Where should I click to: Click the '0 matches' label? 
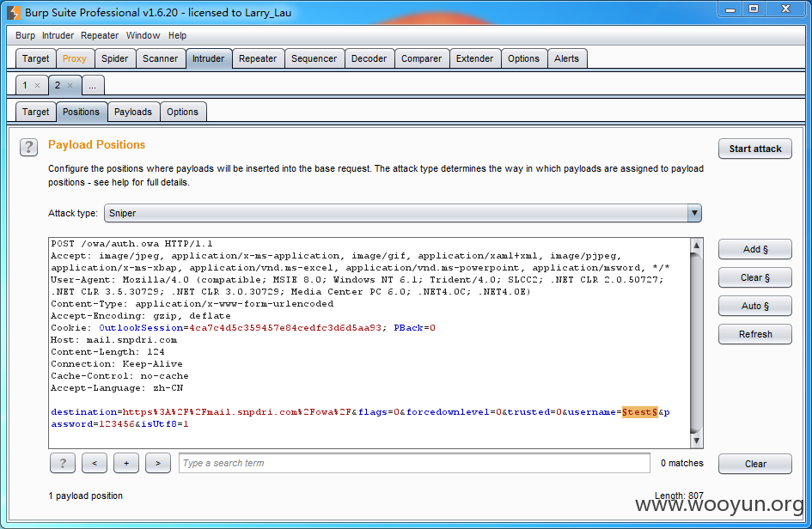point(682,463)
